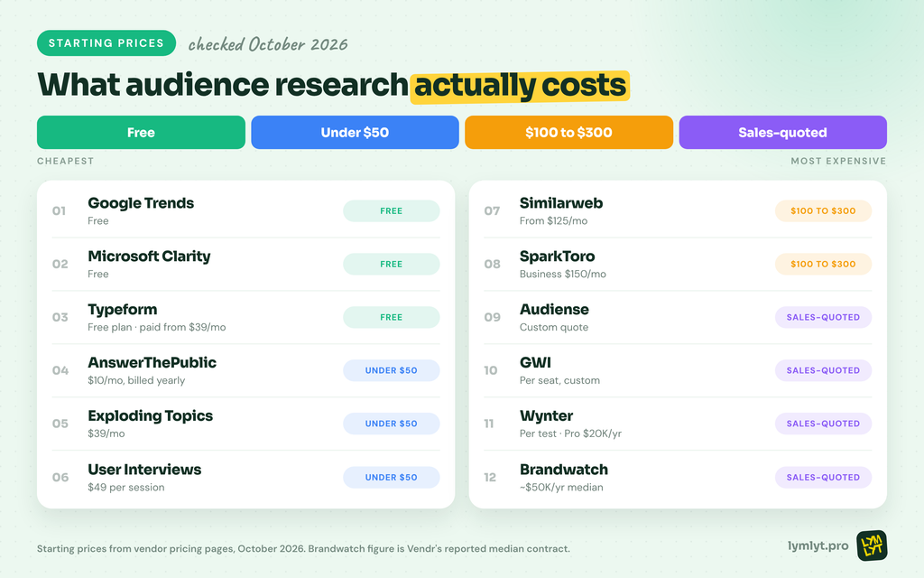Click 'Business $150/mo' text
The width and height of the screenshot is (924, 578).
point(563,274)
